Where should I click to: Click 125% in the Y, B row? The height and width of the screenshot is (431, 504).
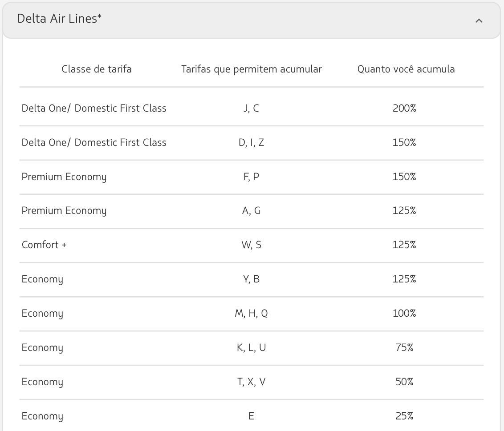point(404,279)
